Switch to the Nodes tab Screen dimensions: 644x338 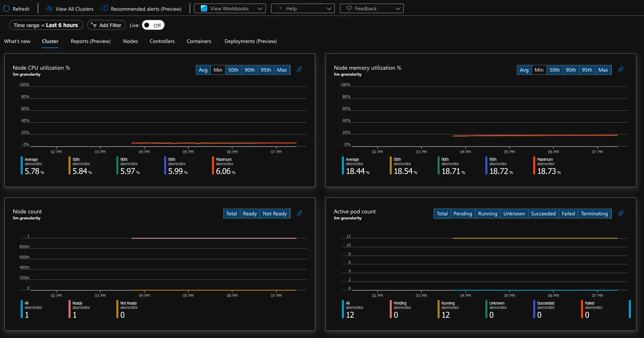130,41
